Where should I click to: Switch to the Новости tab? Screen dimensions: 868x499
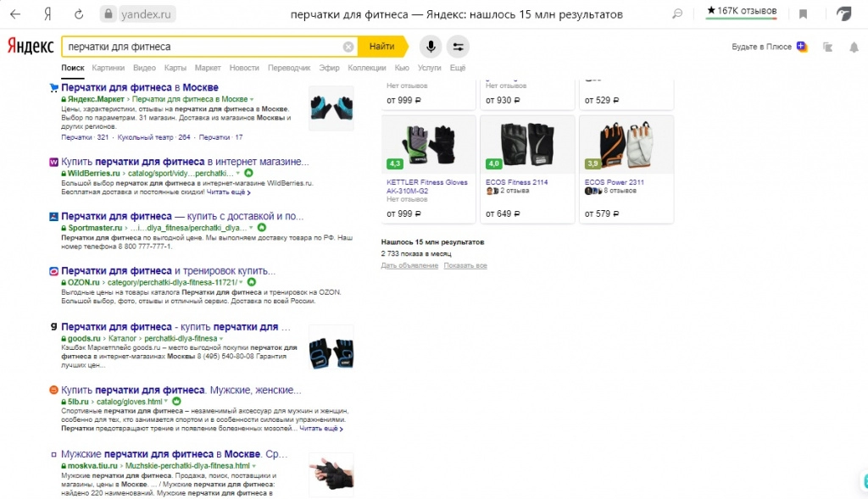[x=244, y=68]
